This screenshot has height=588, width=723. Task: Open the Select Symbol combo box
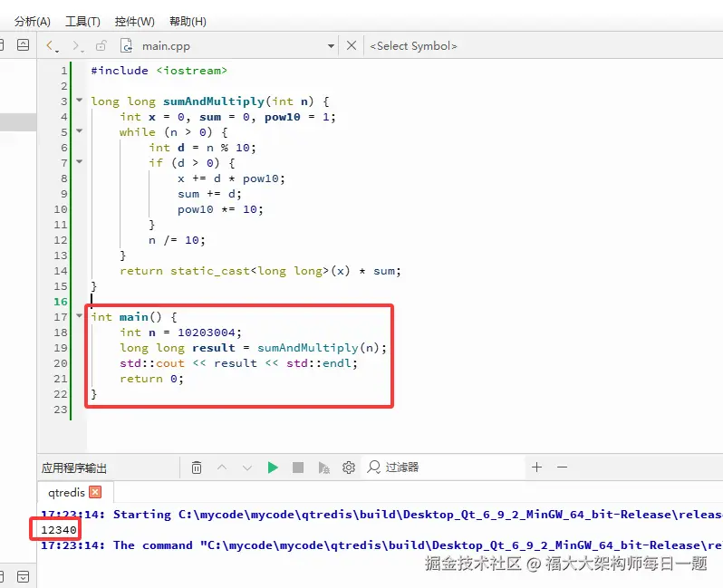(413, 46)
